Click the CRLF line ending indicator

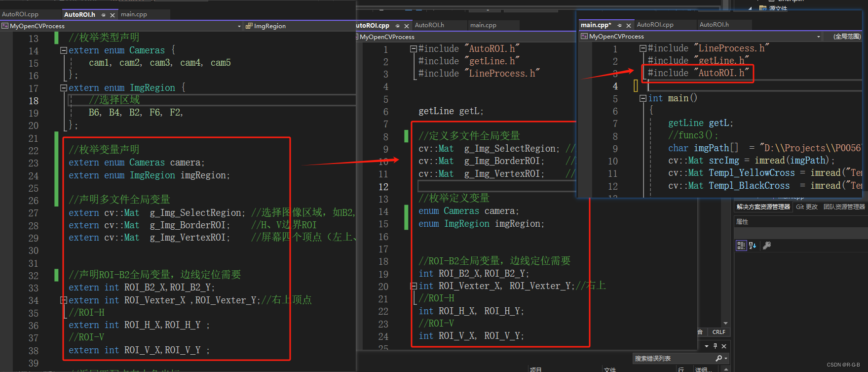pyautogui.click(x=718, y=332)
